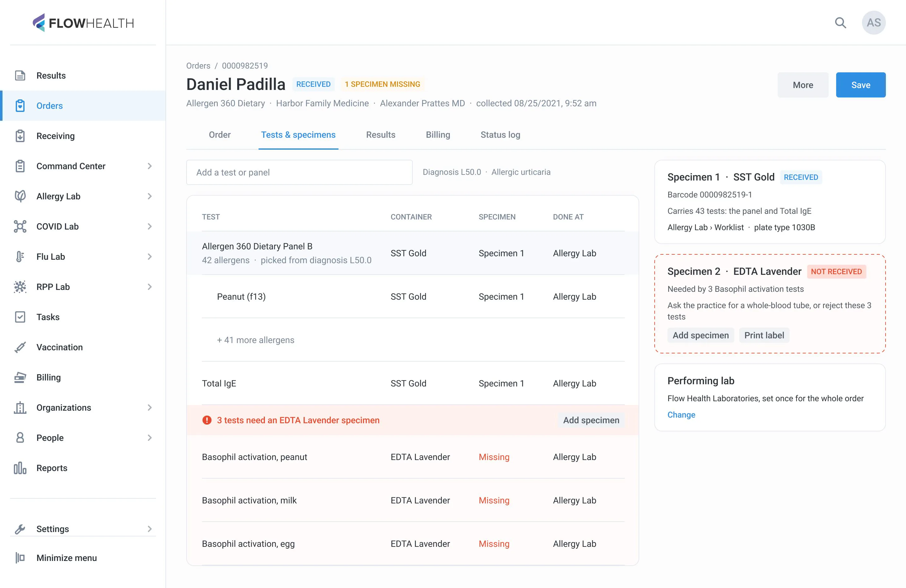The image size is (906, 588).
Task: Click the COVID Lab molecule icon
Action: pyautogui.click(x=20, y=226)
